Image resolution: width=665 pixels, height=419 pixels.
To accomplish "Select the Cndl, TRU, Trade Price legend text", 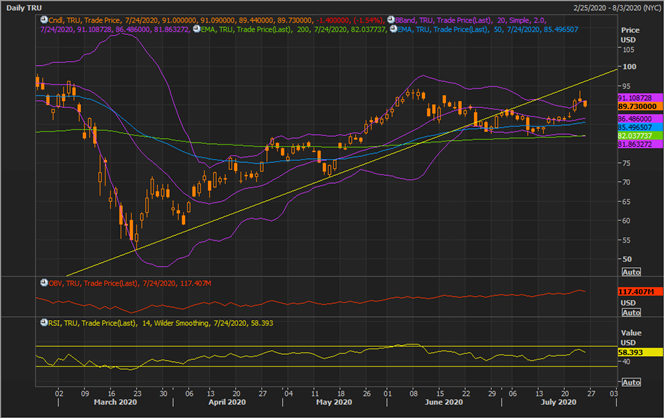I will 216,20.
